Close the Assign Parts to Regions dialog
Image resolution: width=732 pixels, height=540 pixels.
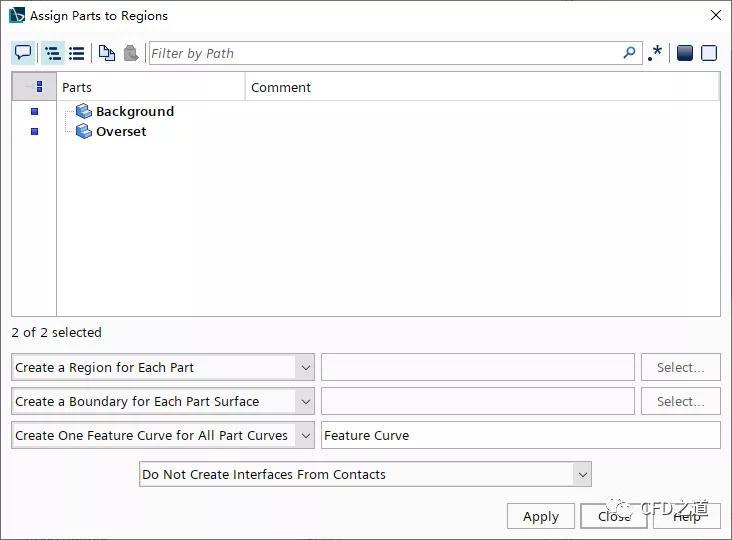(715, 15)
